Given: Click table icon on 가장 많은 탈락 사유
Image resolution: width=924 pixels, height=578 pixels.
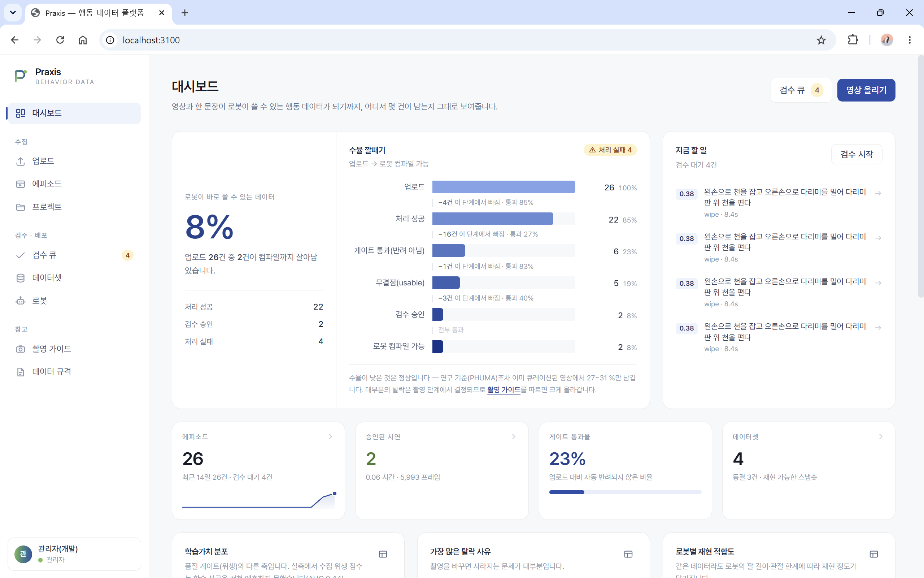Looking at the screenshot, I should [x=628, y=554].
